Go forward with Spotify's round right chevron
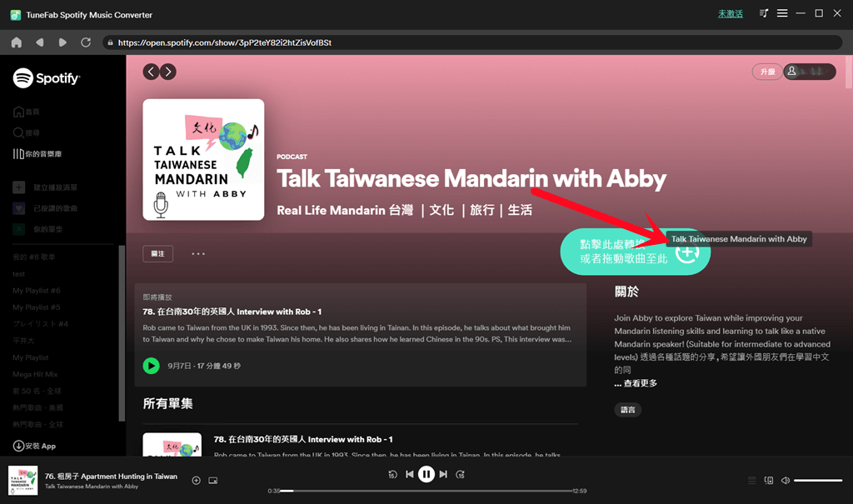This screenshot has height=504, width=853. 168,72
